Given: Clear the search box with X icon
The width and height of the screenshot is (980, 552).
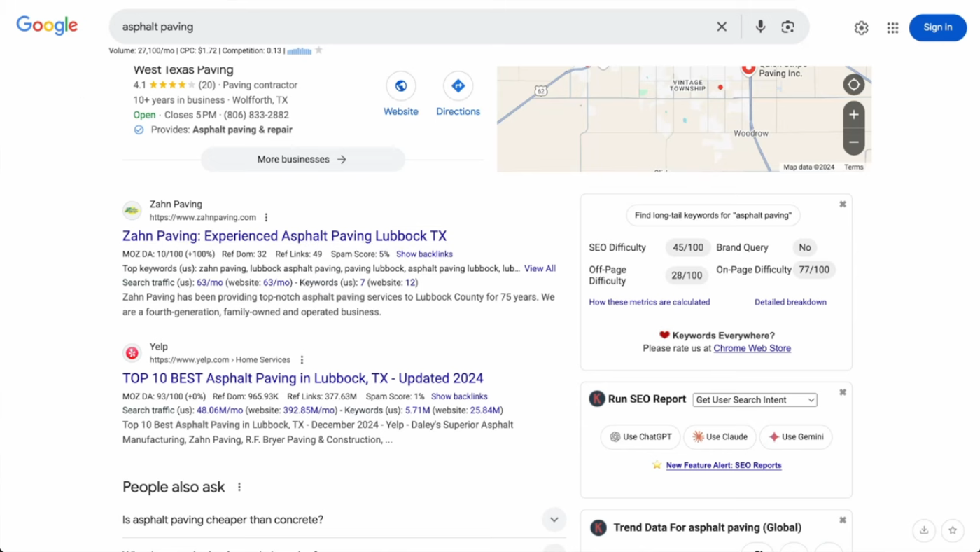Looking at the screenshot, I should (x=722, y=27).
